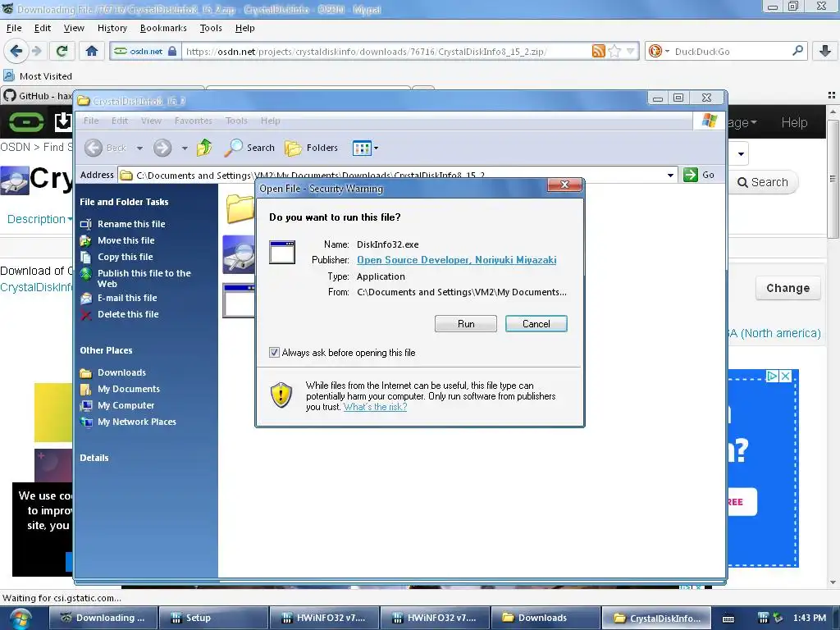Image resolution: width=840 pixels, height=630 pixels.
Task: Open the browser Bookmarks menu
Action: point(163,28)
